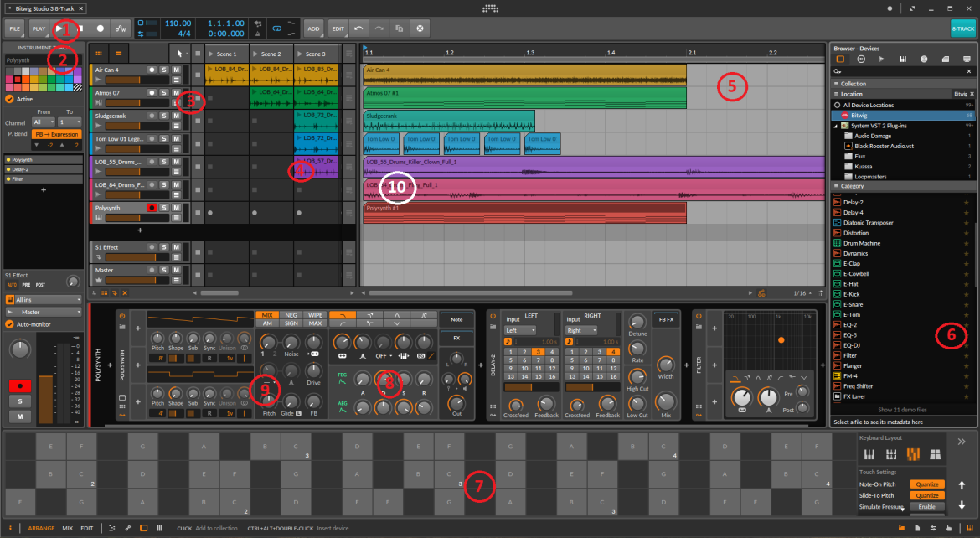The width and height of the screenshot is (980, 538).
Task: Toggle the arranger loop button
Action: [x=277, y=28]
